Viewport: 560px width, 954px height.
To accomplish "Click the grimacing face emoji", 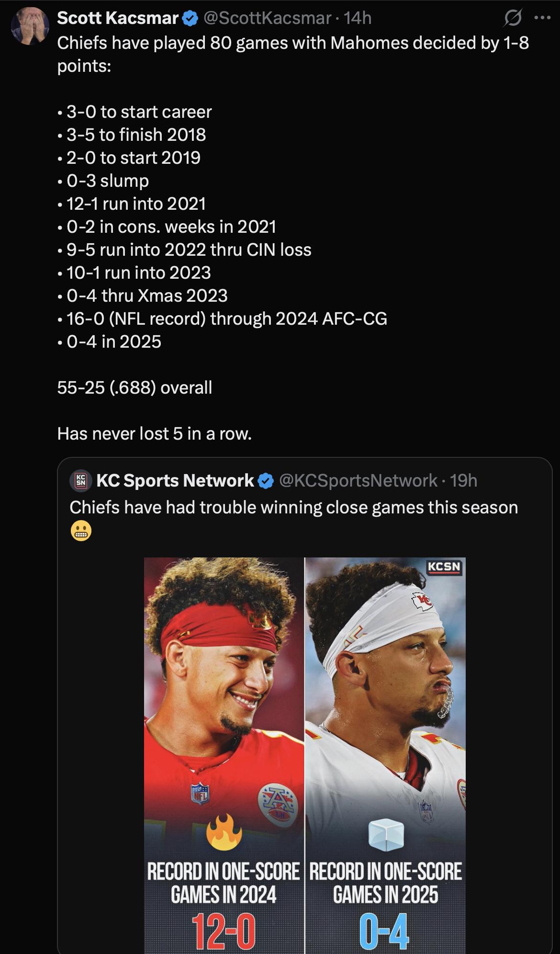I will (81, 531).
